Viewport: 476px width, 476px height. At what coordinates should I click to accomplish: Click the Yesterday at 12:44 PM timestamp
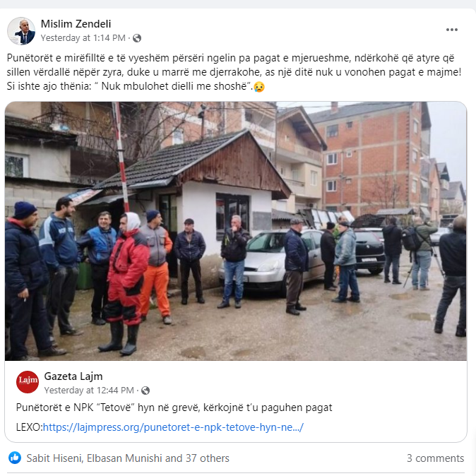coord(89,390)
